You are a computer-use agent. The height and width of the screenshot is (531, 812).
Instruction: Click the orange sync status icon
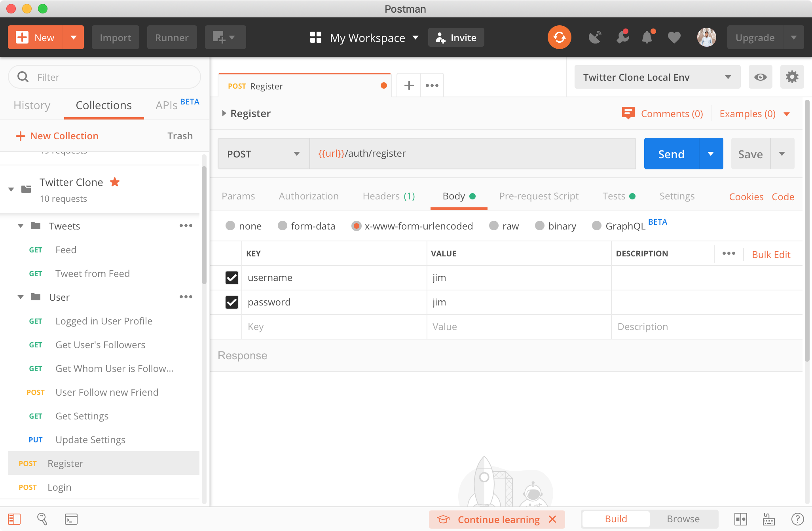pos(559,38)
